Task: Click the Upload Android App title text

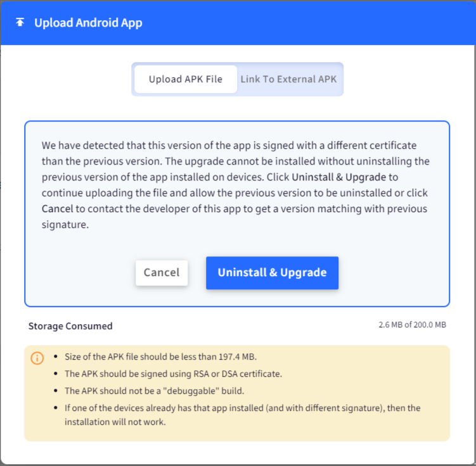Action: pos(88,23)
